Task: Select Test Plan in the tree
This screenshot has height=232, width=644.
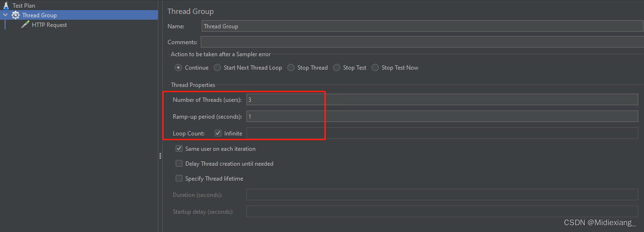Action: [x=24, y=6]
